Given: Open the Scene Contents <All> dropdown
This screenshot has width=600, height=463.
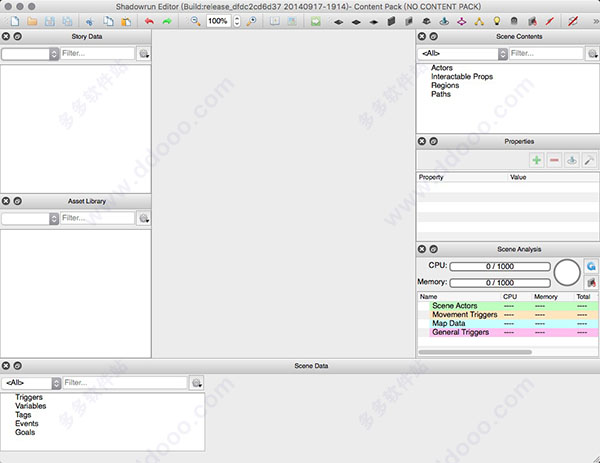Looking at the screenshot, I should [463, 54].
